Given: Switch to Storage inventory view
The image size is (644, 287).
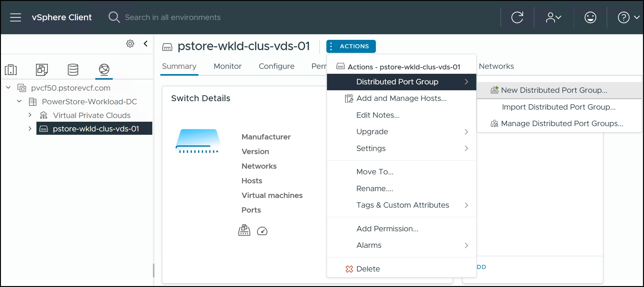Looking at the screenshot, I should [x=73, y=70].
